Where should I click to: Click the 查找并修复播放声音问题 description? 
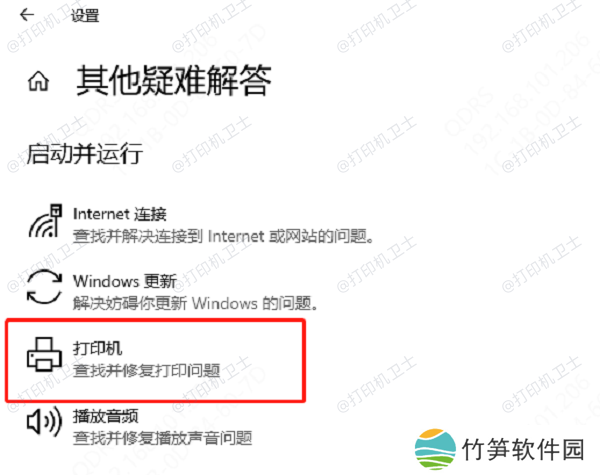(x=163, y=438)
